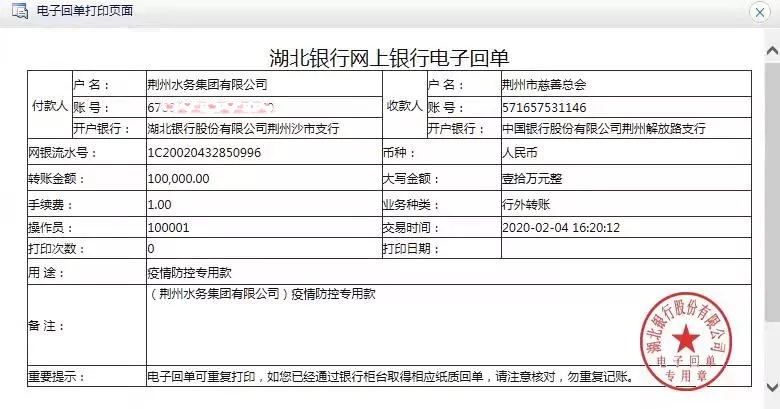Click the masked payer account number field
Screen dimensions: 780x409
pyautogui.click(x=210, y=107)
